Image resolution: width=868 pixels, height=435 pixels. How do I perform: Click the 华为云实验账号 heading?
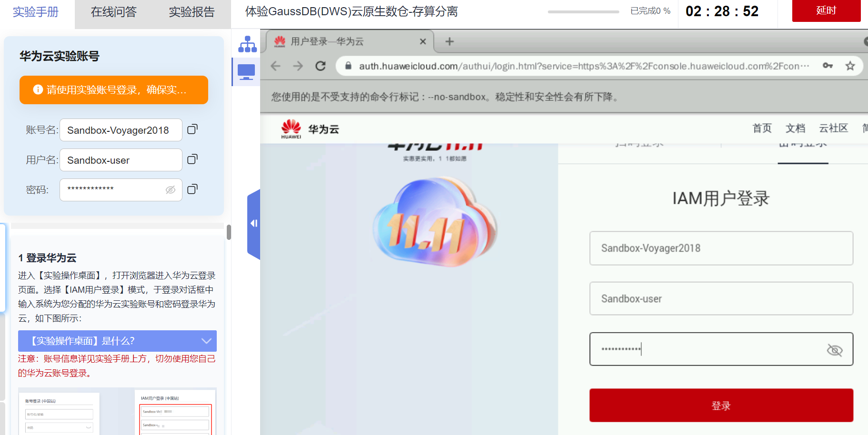60,56
